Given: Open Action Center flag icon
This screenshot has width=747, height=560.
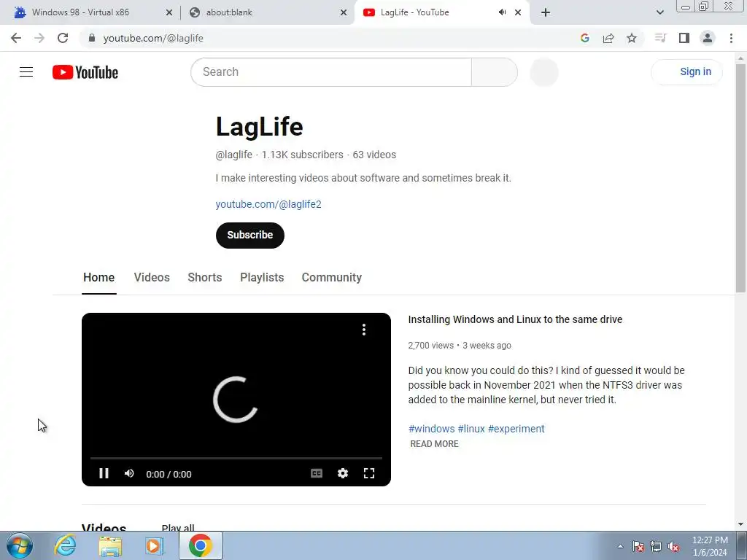Looking at the screenshot, I should coord(638,546).
